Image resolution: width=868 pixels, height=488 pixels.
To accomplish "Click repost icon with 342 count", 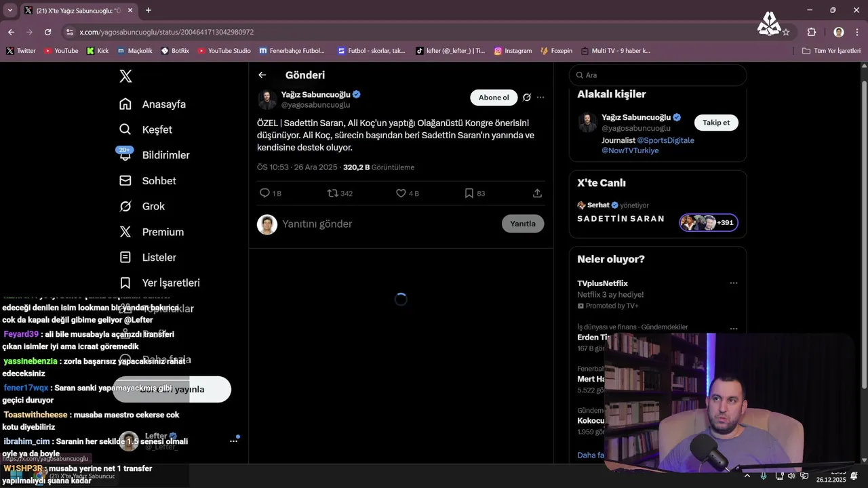I will [333, 193].
